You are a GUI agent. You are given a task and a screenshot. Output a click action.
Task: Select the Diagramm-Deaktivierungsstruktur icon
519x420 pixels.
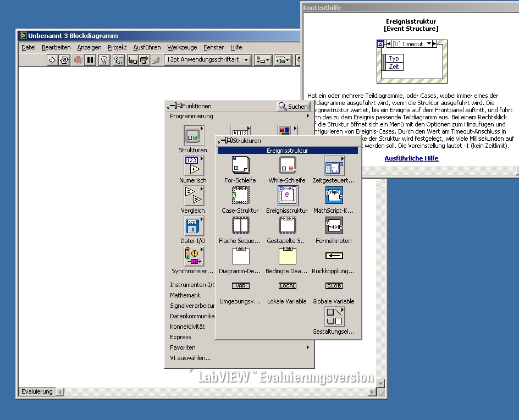point(241,256)
